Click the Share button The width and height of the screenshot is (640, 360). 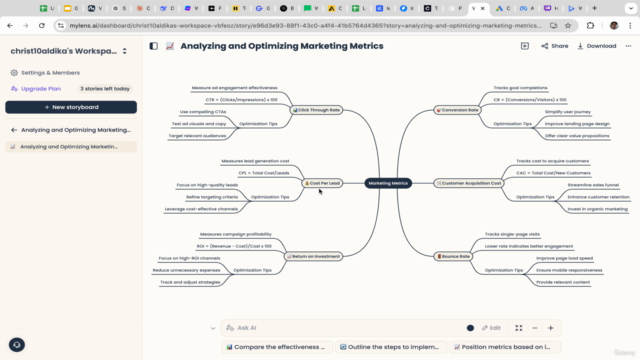(555, 46)
